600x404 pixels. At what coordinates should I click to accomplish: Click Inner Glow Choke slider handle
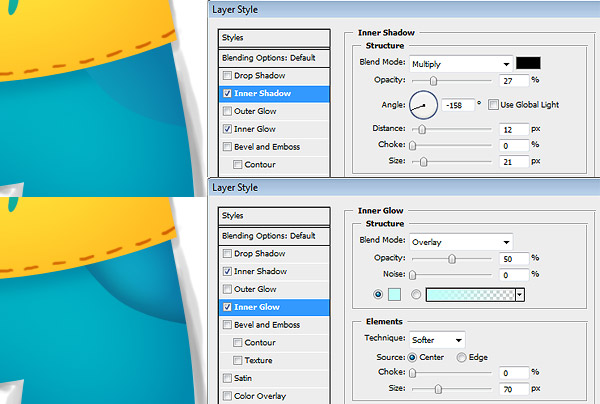pyautogui.click(x=412, y=373)
